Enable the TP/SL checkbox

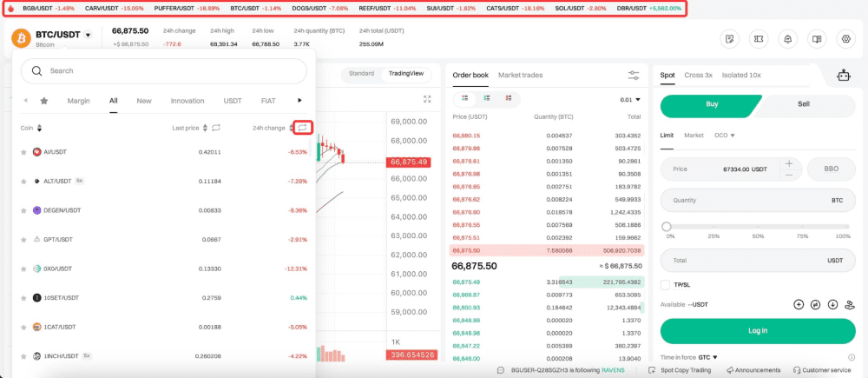pos(666,285)
